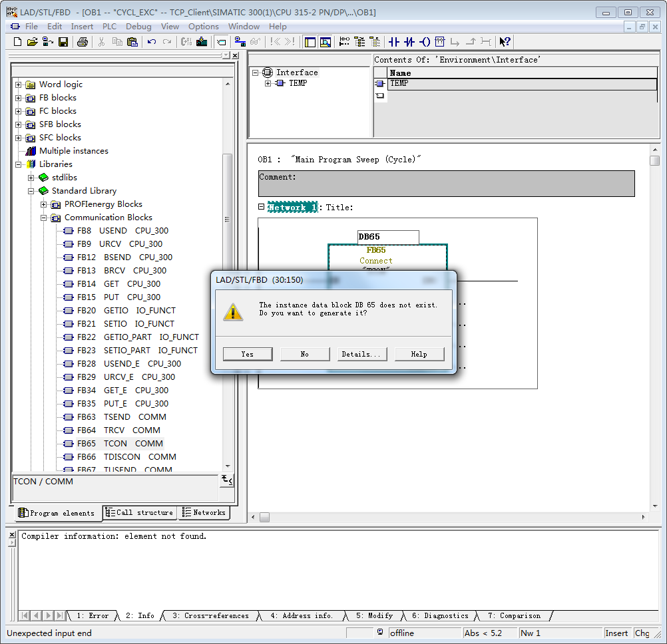Click the DB65 instance block name field

[388, 237]
